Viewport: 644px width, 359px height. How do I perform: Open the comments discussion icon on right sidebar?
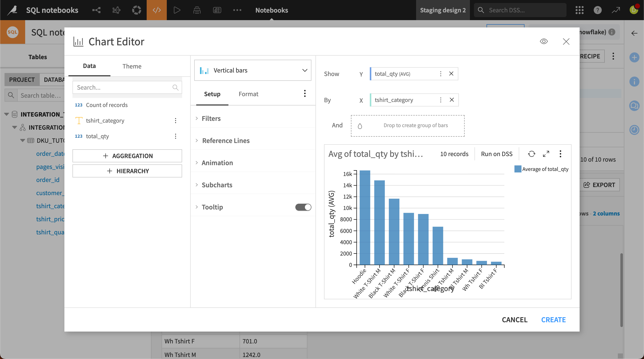[634, 106]
